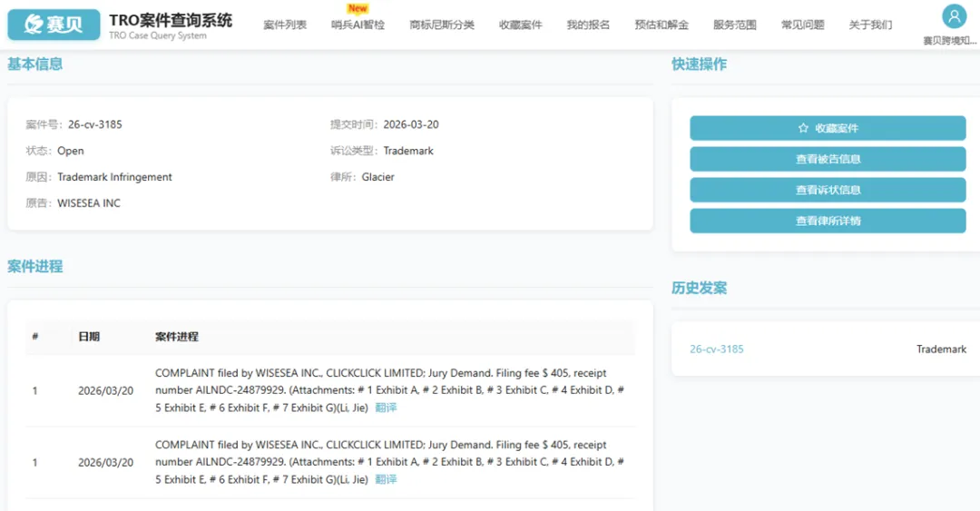Viewport: 980px width, 511px height.
Task: Click the 历史发案 section heading
Action: (699, 288)
